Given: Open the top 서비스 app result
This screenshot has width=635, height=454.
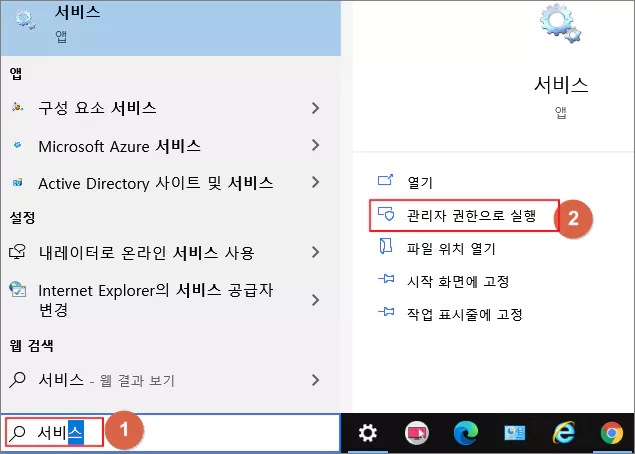Looking at the screenshot, I should coord(170,28).
